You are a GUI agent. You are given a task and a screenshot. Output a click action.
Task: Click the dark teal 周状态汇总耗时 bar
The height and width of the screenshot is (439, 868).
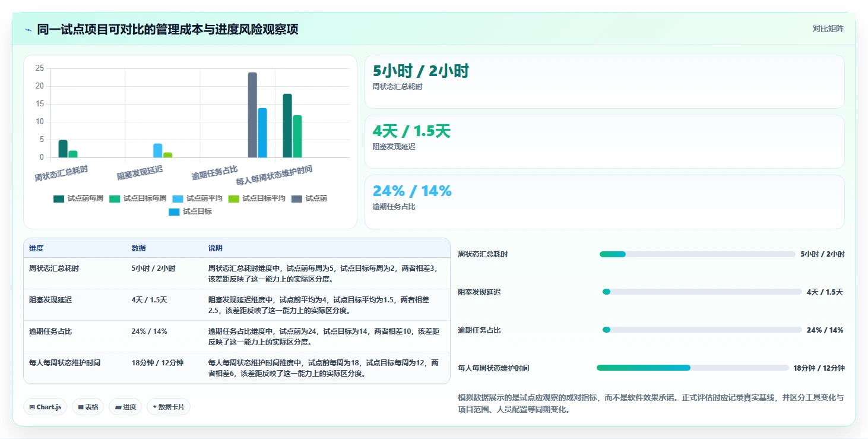(x=63, y=149)
